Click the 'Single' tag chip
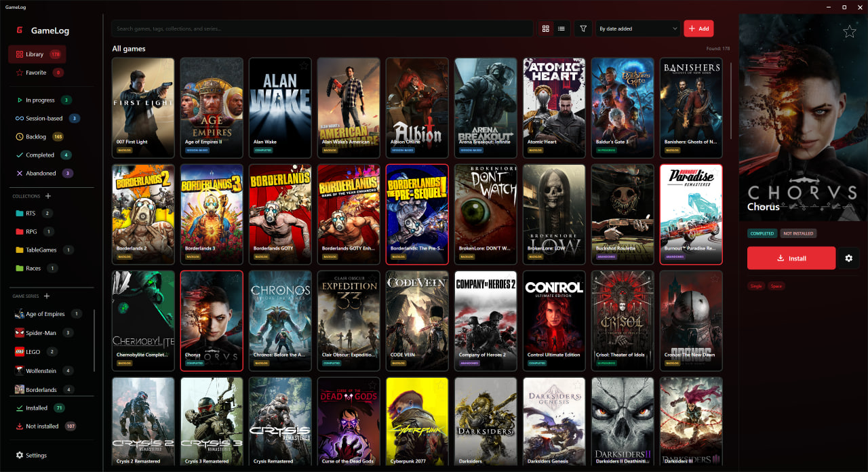 pos(756,286)
